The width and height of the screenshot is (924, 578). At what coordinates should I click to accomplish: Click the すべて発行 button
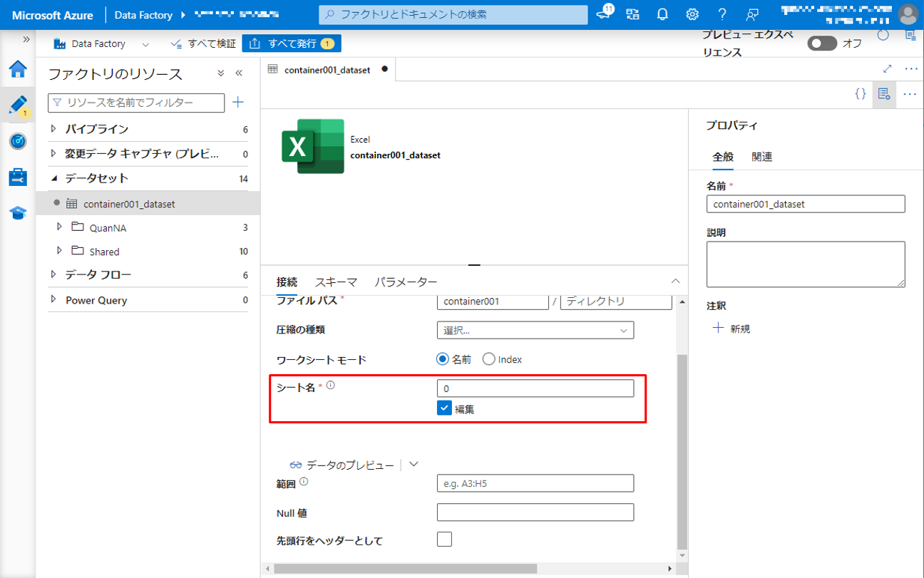[292, 43]
